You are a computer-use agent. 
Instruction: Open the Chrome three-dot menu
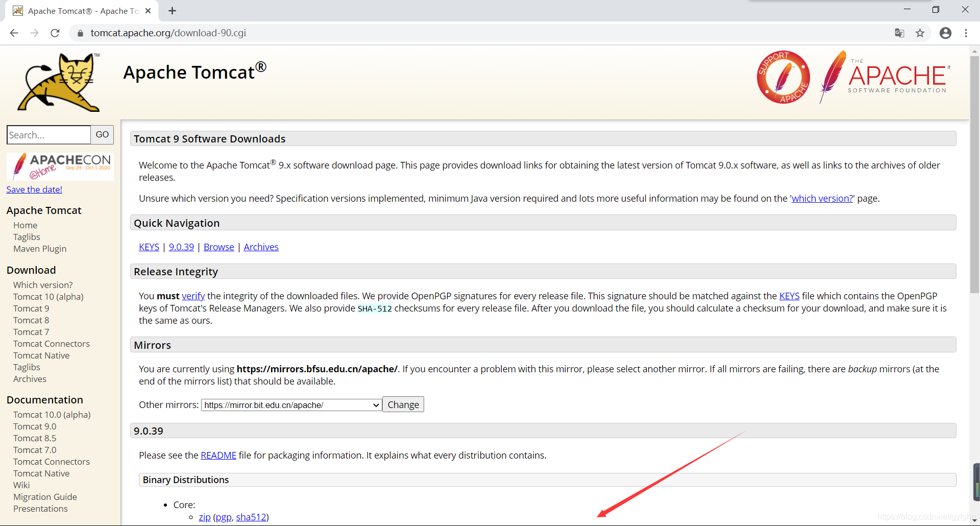(966, 33)
